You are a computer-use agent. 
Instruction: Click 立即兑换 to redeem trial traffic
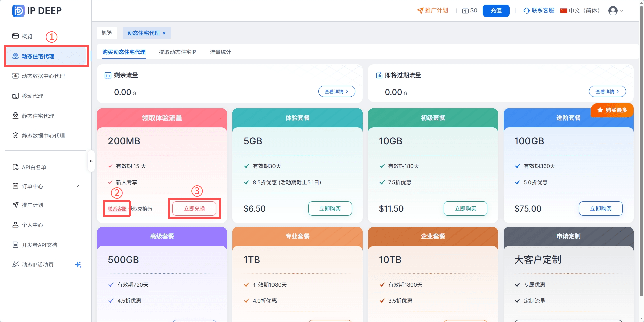[194, 208]
